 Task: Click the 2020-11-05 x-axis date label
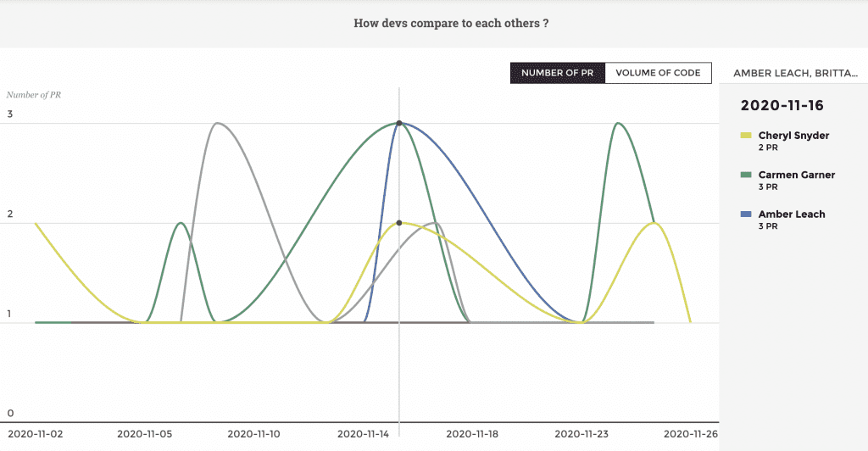pyautogui.click(x=144, y=434)
